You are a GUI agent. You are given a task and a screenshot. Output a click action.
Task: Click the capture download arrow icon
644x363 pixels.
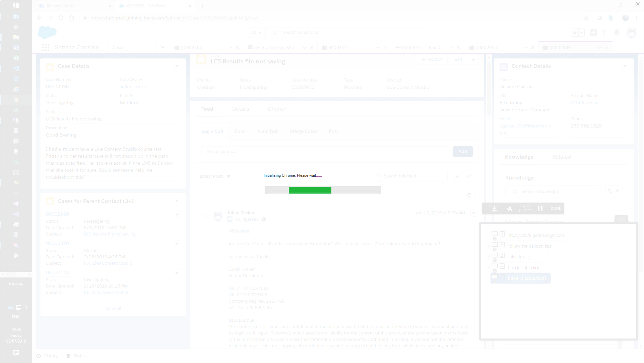point(494,208)
